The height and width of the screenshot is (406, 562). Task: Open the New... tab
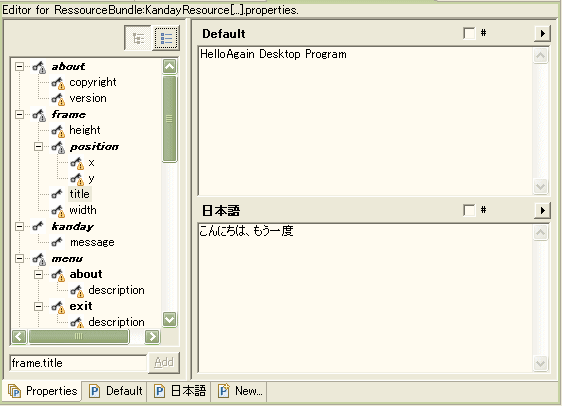pos(240,391)
